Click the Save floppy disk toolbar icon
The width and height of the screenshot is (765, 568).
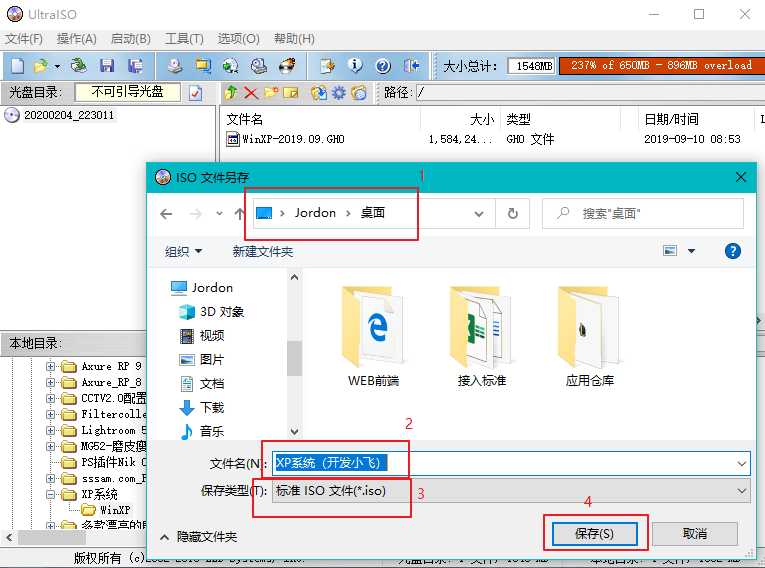(x=107, y=65)
